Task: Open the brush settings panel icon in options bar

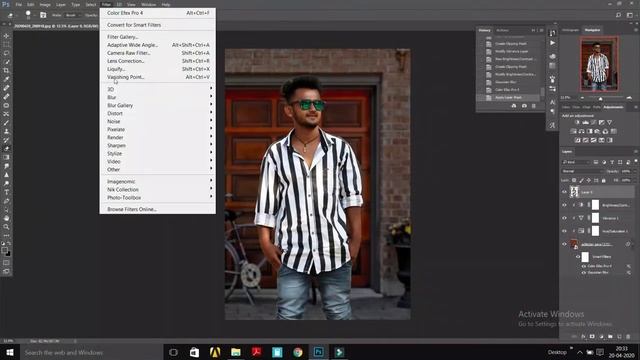Action: click(x=43, y=15)
